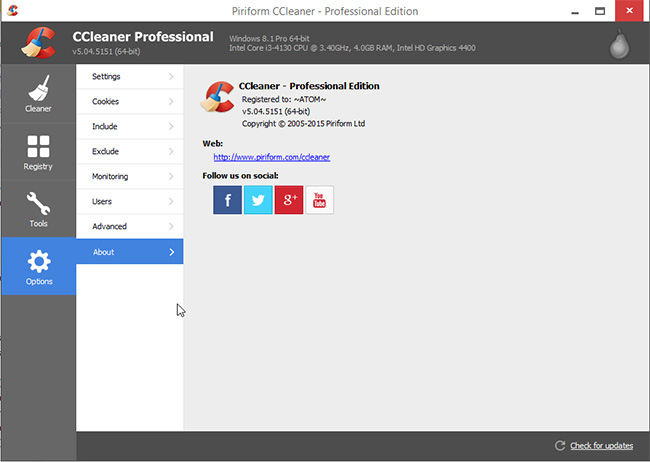650x462 pixels.
Task: Click the Piriform pear icon
Action: [x=619, y=44]
